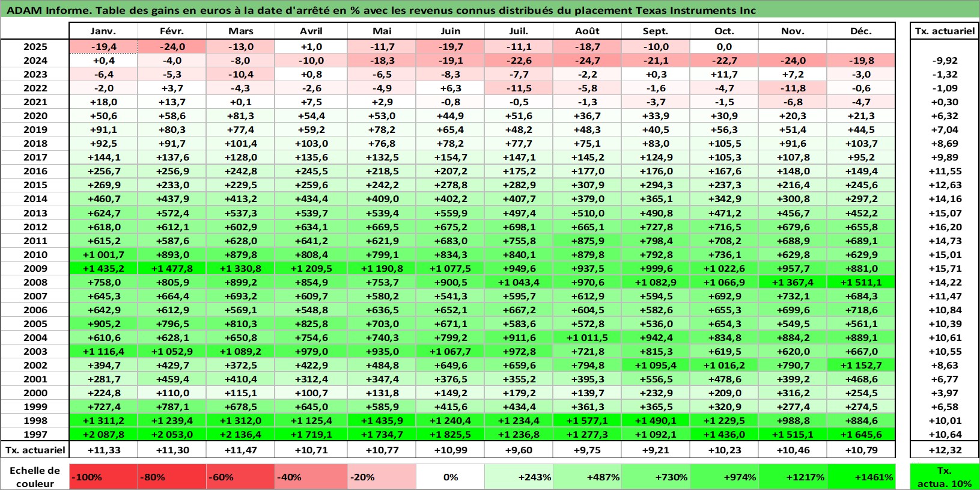The width and height of the screenshot is (980, 490).
Task: Click cell +18,0 for January 2021
Action: 103,102
